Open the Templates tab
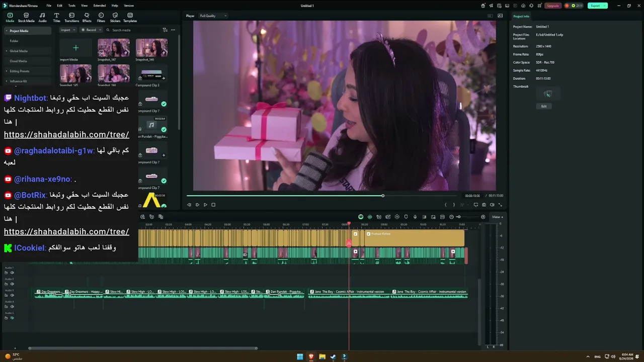Image resolution: width=644 pixels, height=362 pixels. click(x=130, y=18)
